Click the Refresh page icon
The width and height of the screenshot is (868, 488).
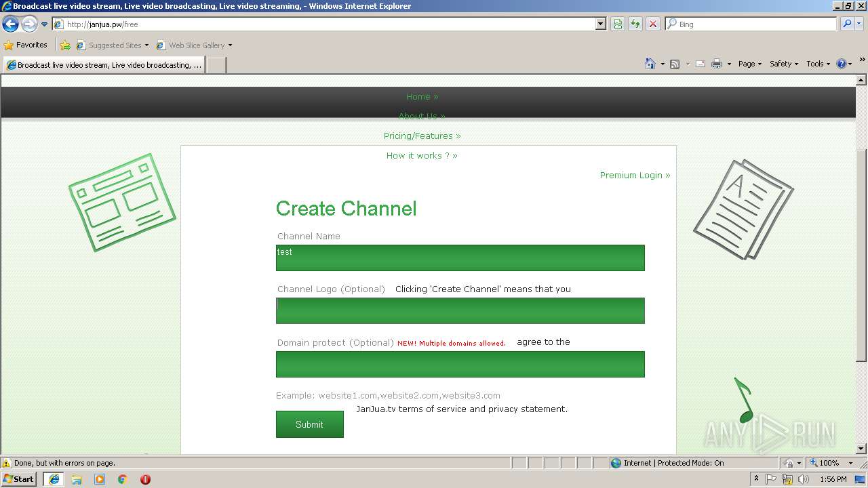coord(635,24)
